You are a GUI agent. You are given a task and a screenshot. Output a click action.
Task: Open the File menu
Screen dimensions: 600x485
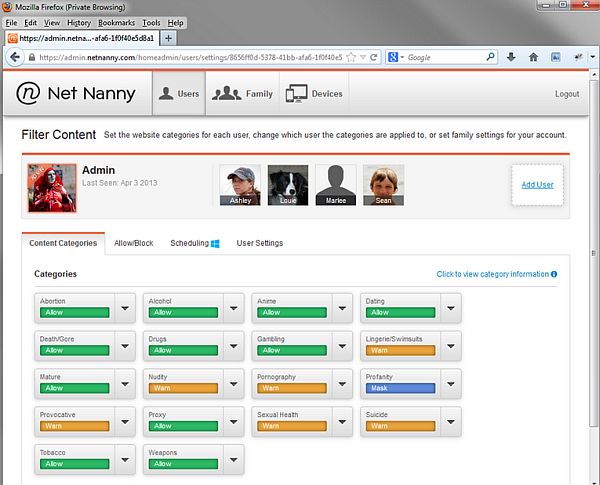point(11,23)
